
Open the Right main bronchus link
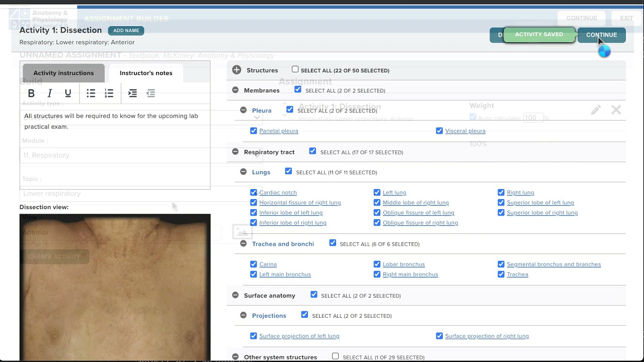[411, 275]
